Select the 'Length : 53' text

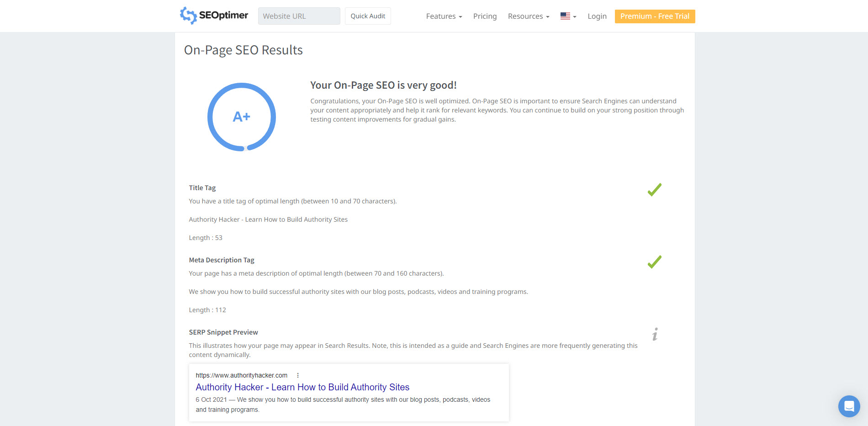pos(206,238)
